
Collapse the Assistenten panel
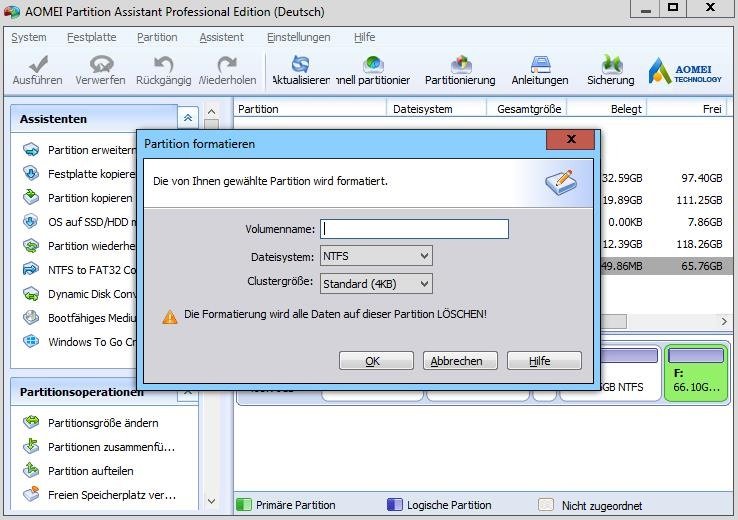click(188, 118)
